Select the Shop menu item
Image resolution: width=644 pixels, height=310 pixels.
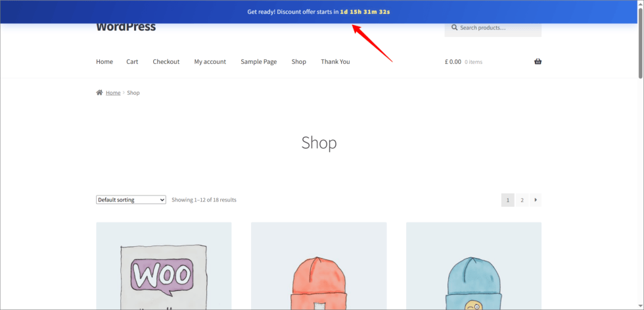298,62
